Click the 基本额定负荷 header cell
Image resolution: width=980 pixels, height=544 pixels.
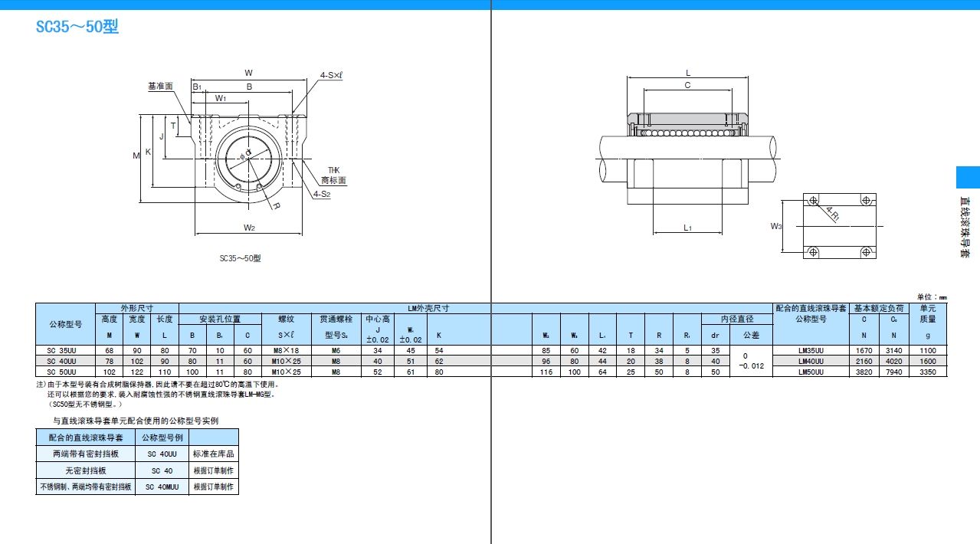pos(879,308)
